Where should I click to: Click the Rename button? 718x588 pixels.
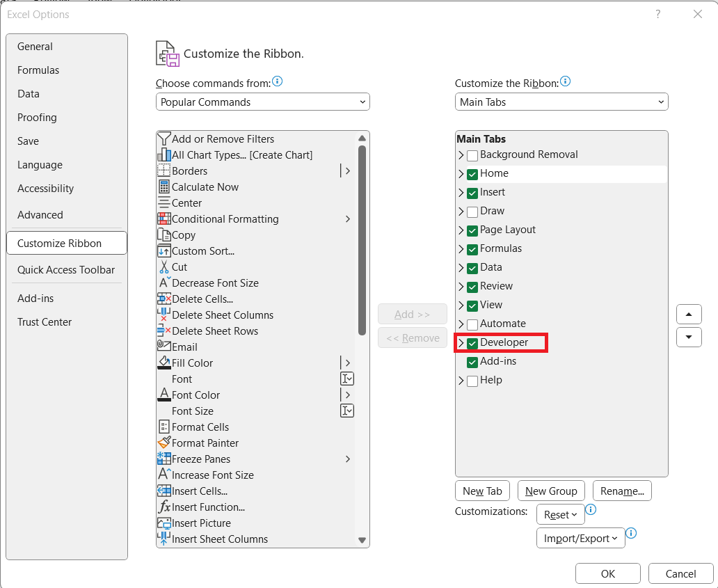622,491
